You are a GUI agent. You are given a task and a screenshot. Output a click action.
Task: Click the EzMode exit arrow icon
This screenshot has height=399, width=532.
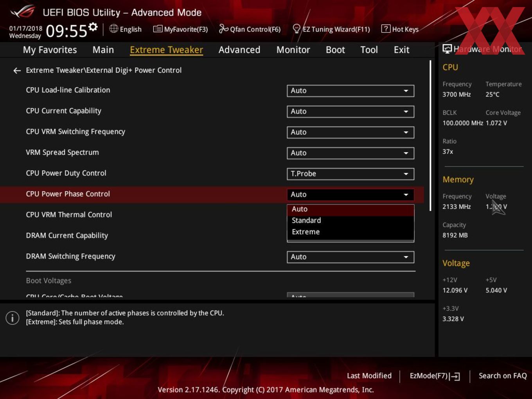[x=455, y=376]
